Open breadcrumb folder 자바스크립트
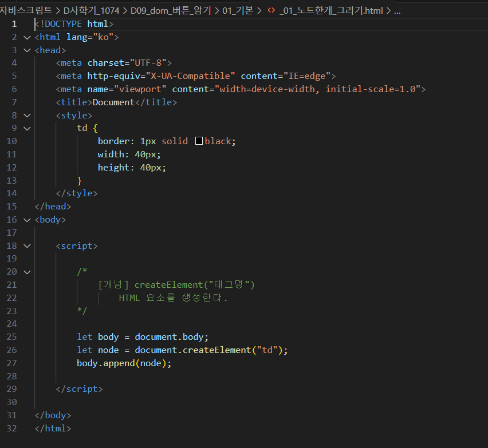488x448 pixels. (26, 11)
